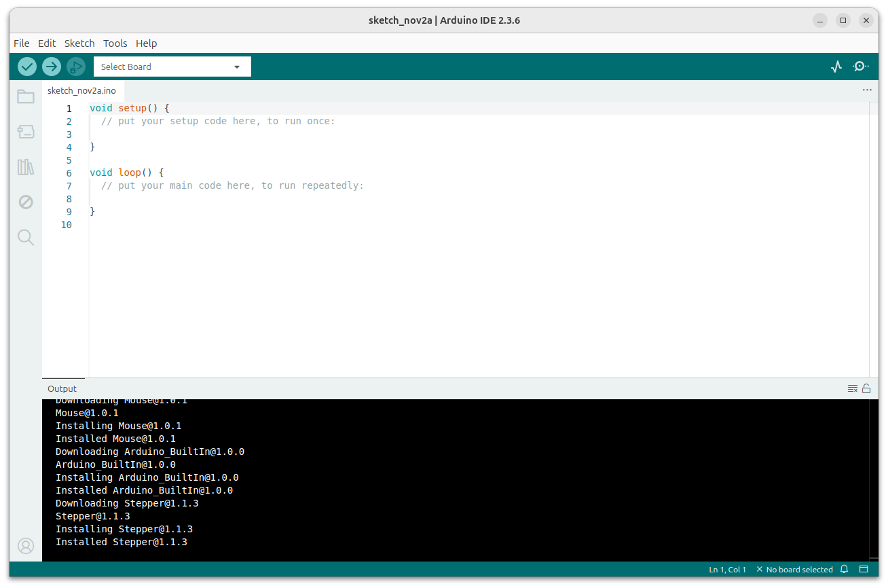Open notifications bell in status bar

(x=845, y=570)
